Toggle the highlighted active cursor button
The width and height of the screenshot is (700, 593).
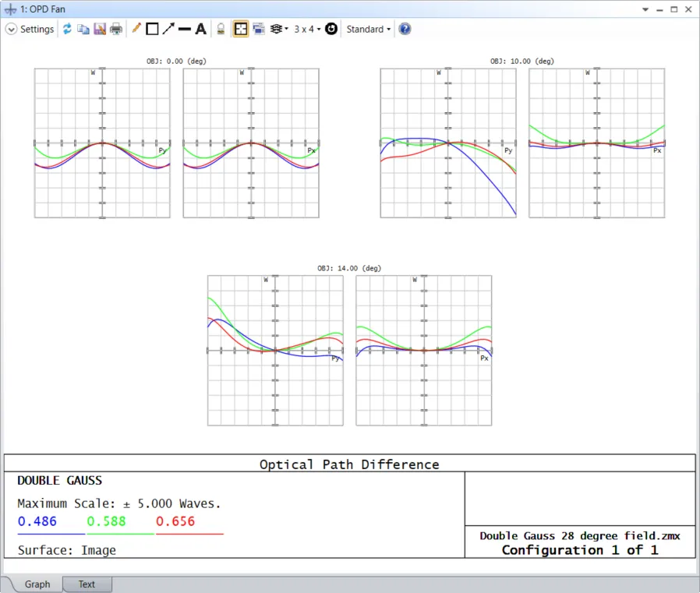(241, 29)
